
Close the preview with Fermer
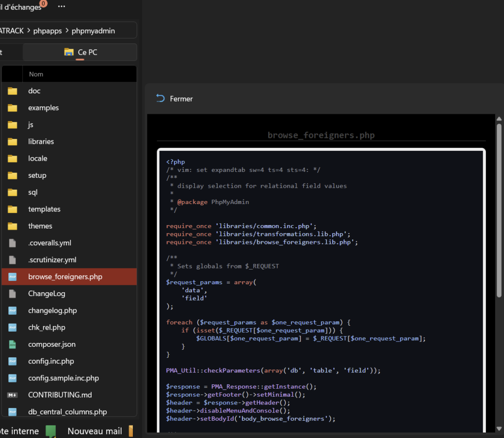click(x=181, y=99)
